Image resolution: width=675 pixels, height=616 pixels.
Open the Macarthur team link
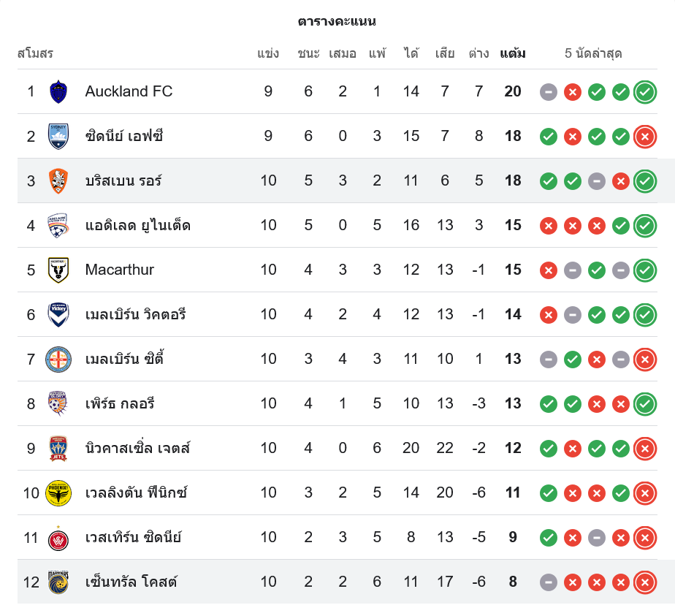[120, 270]
